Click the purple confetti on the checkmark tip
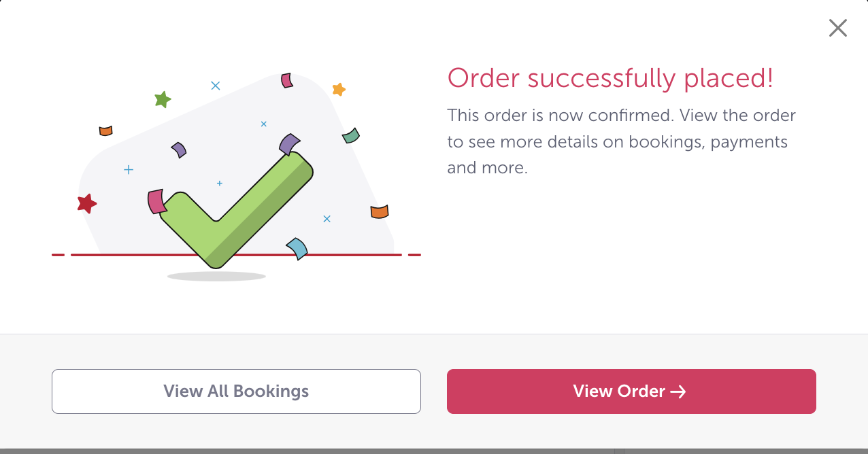 [x=289, y=144]
